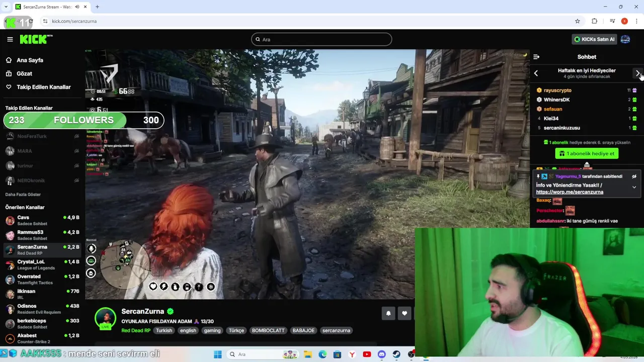Click the SercanZurna channel name heading

[x=143, y=311]
